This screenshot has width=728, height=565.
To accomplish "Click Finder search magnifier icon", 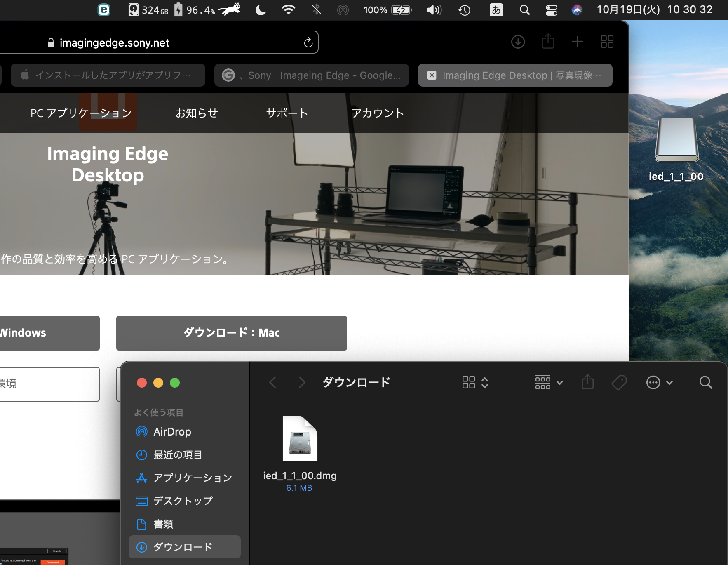I will tap(705, 383).
